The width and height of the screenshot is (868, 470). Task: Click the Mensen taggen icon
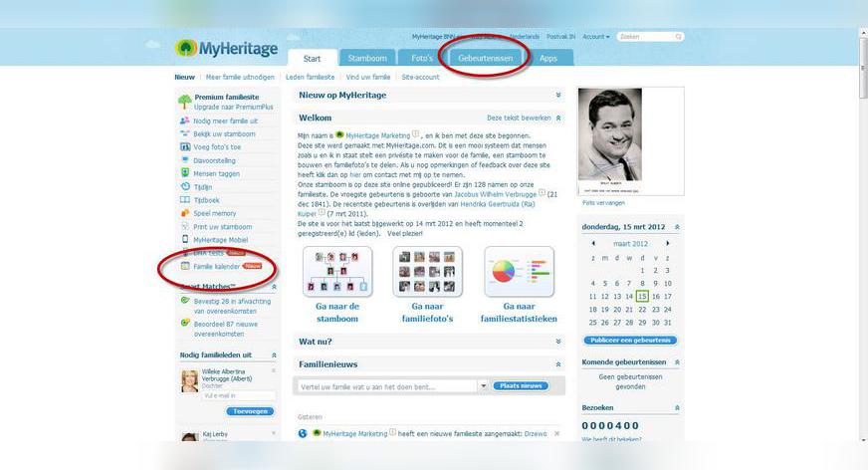pyautogui.click(x=185, y=172)
